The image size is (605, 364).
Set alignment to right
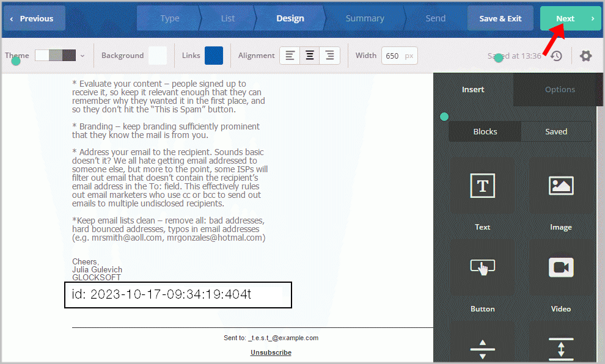(330, 56)
